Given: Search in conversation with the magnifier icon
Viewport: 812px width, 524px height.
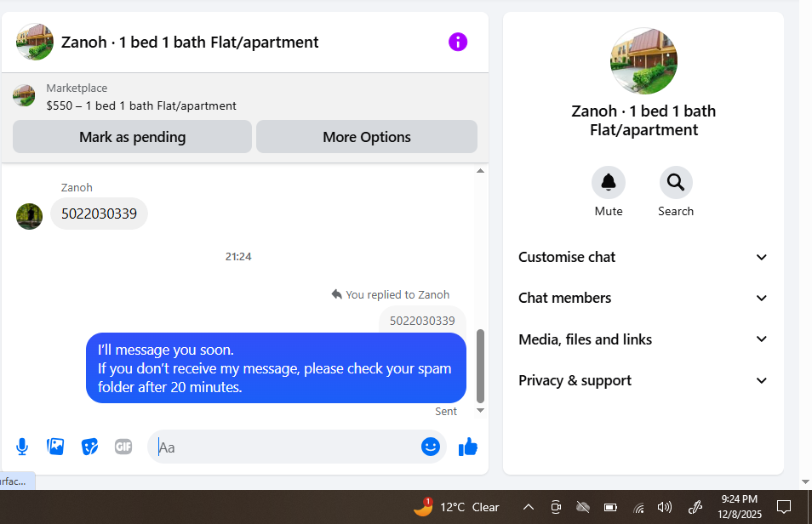Looking at the screenshot, I should tap(676, 182).
